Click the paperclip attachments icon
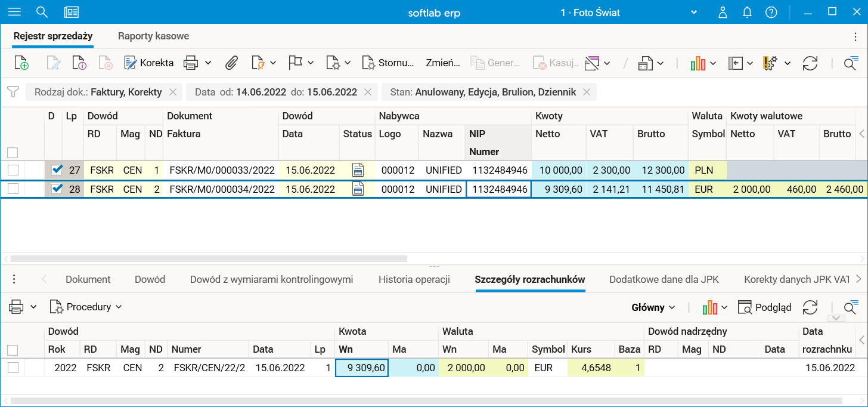Viewport: 868px width, 407px height. point(231,63)
